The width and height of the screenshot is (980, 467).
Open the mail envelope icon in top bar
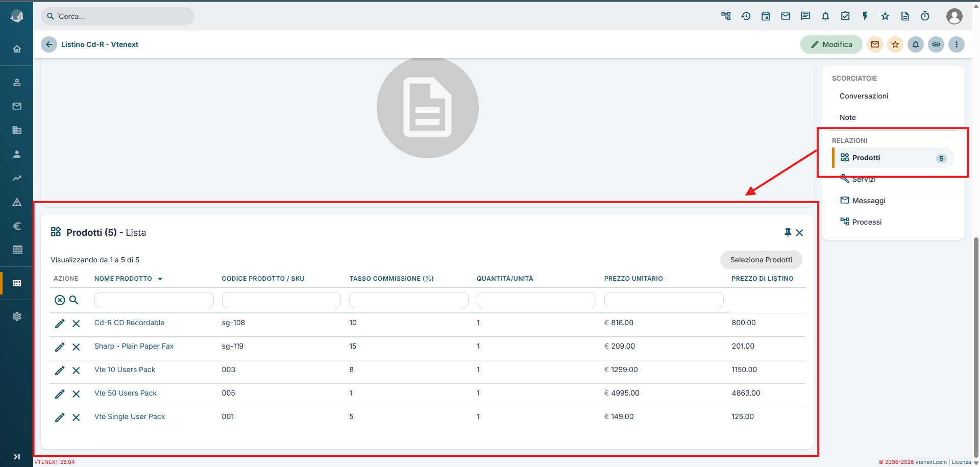click(786, 16)
